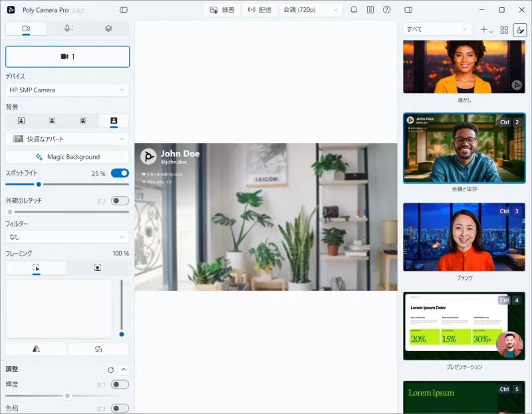Start recording with the 録画 button
Viewport: 532px width, 414px height.
pos(222,10)
